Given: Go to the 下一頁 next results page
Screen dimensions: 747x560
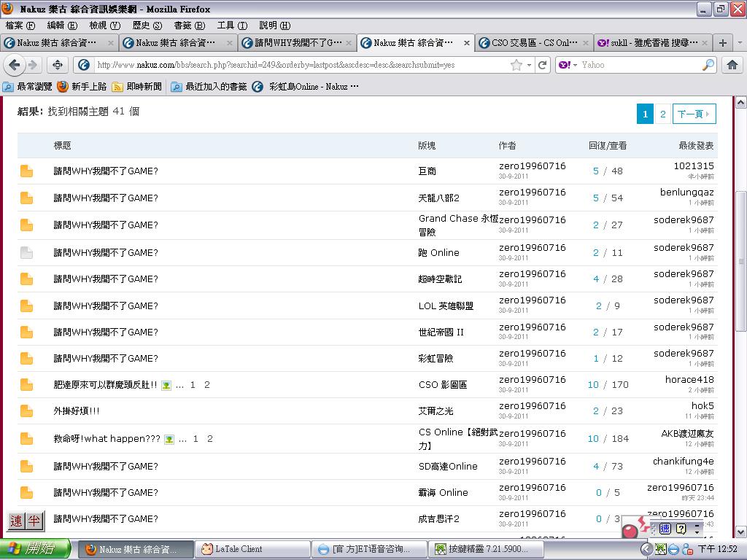Looking at the screenshot, I should pyautogui.click(x=693, y=114).
